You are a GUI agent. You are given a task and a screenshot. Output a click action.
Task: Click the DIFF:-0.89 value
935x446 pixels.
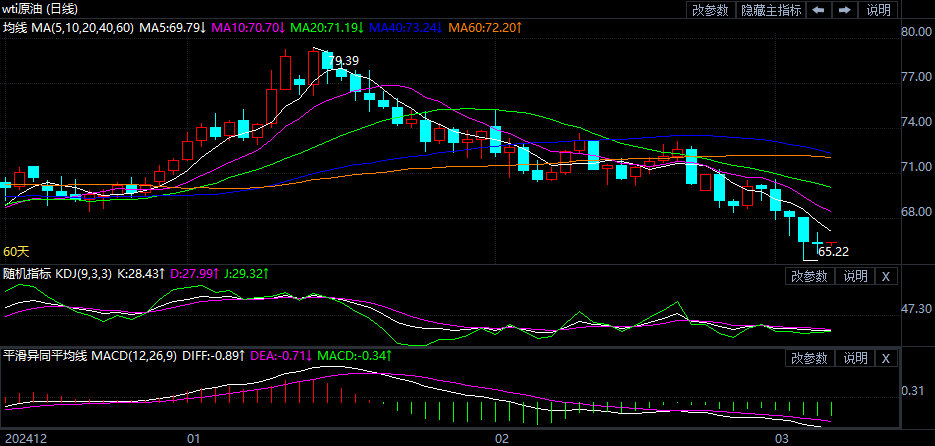coord(213,356)
